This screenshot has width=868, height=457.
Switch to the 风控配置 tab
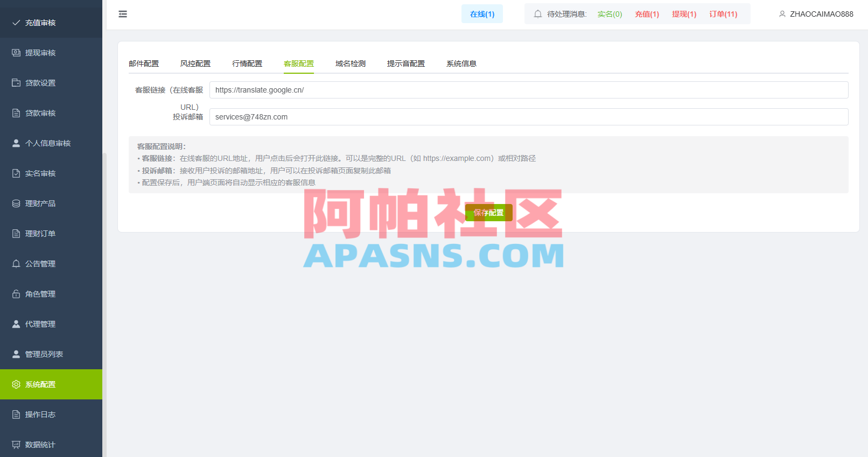point(195,64)
